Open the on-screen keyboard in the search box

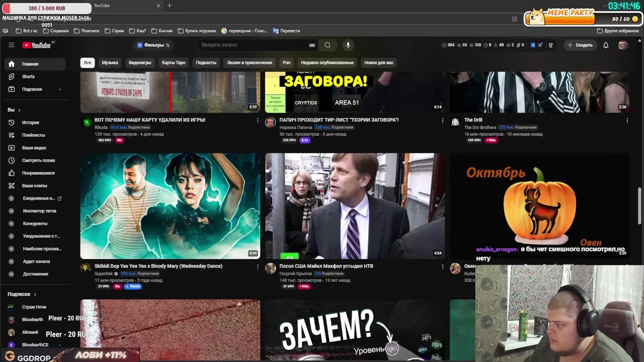click(x=312, y=45)
